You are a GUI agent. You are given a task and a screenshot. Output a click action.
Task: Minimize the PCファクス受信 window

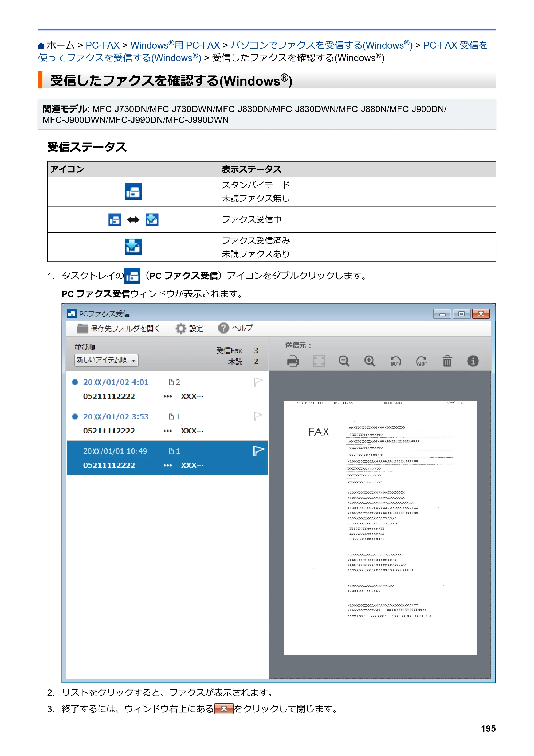442,314
